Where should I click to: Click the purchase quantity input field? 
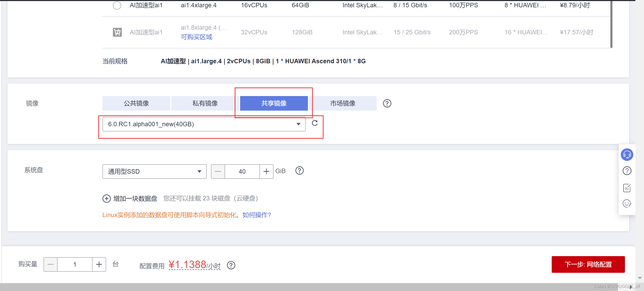(75, 264)
